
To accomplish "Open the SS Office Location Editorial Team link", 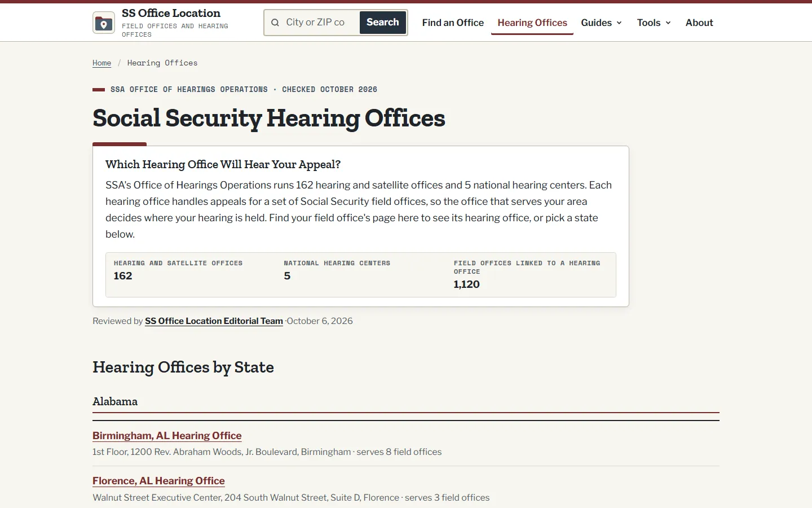I will (214, 321).
